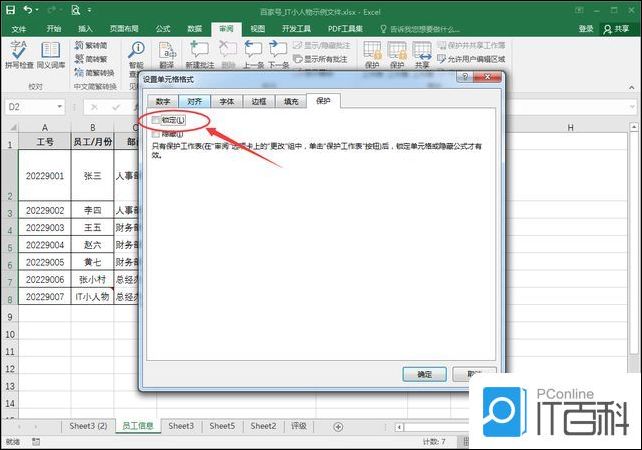Switch to the 视图 ribbon tab
The height and width of the screenshot is (450, 642).
click(x=258, y=29)
